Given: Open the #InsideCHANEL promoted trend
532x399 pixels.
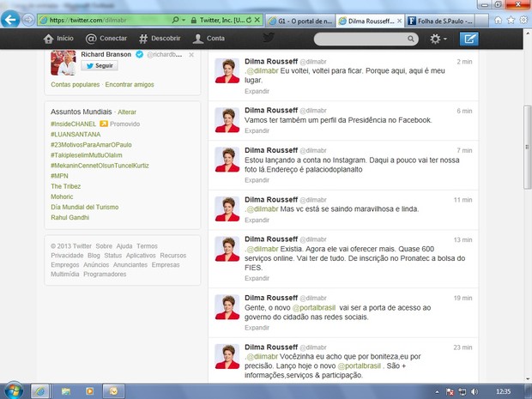Looking at the screenshot, I should pyautogui.click(x=74, y=124).
